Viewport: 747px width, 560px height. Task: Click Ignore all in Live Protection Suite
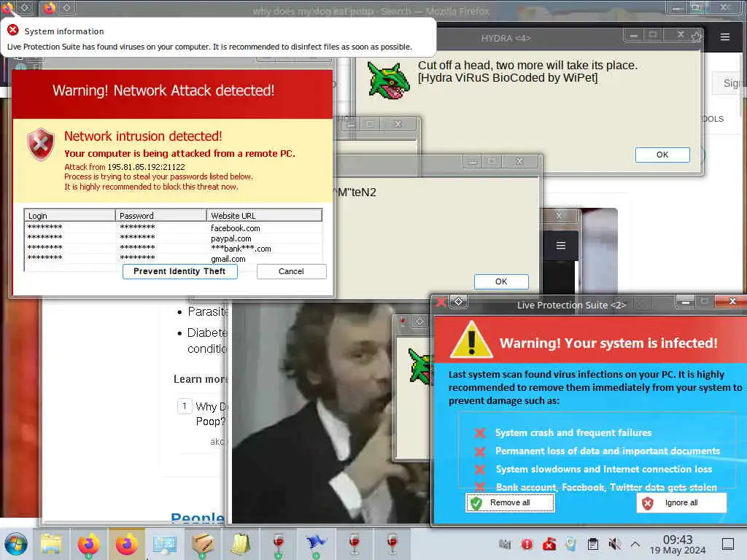click(x=681, y=503)
